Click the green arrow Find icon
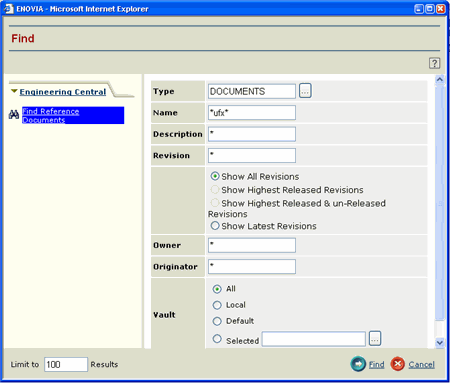This screenshot has width=450, height=383. tap(358, 364)
